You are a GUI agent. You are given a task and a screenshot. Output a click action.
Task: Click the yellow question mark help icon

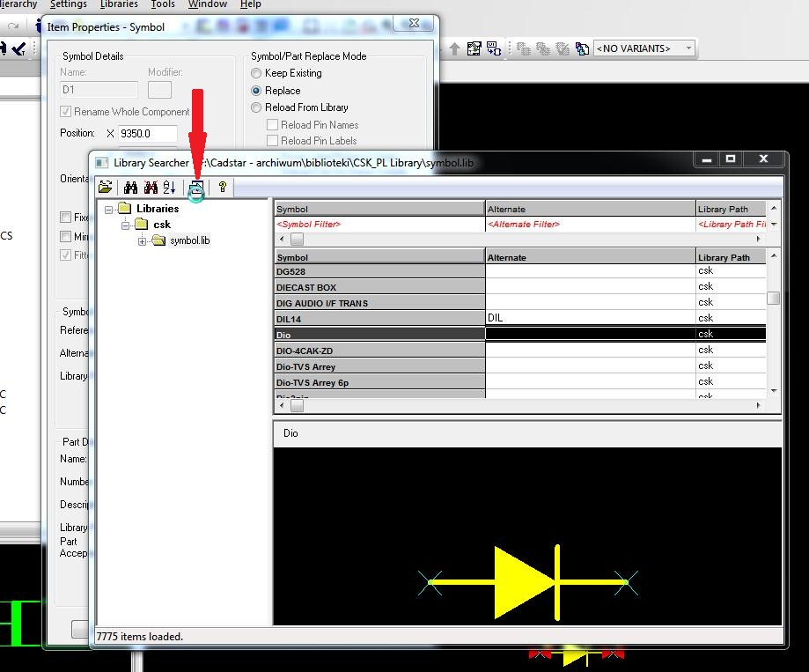point(223,187)
